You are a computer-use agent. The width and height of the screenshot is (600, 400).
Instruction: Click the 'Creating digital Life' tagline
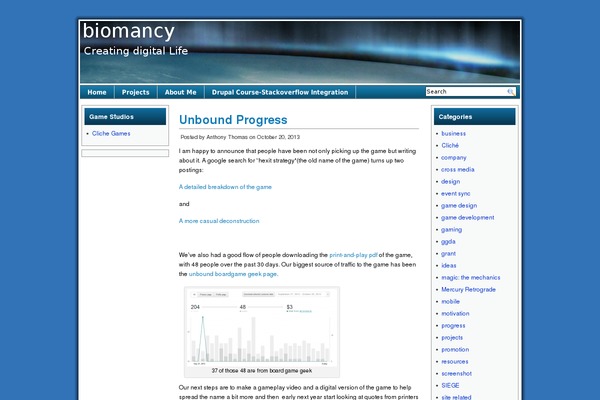136,51
